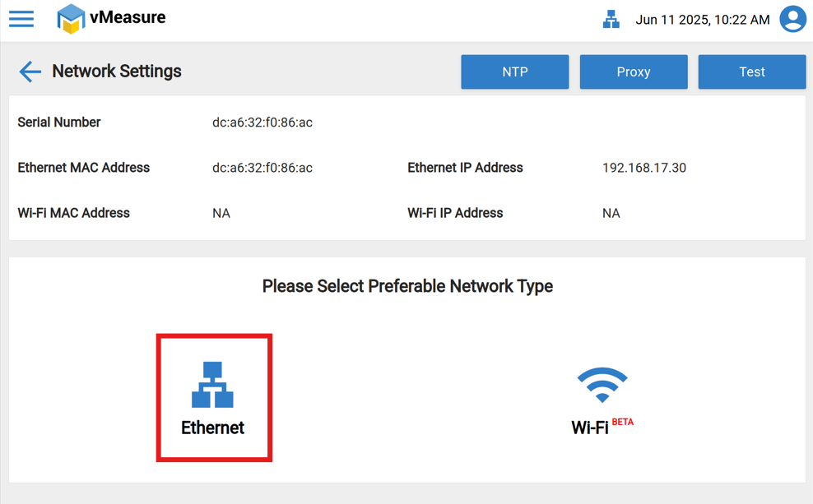
Task: Open the NTP settings
Action: click(x=514, y=72)
